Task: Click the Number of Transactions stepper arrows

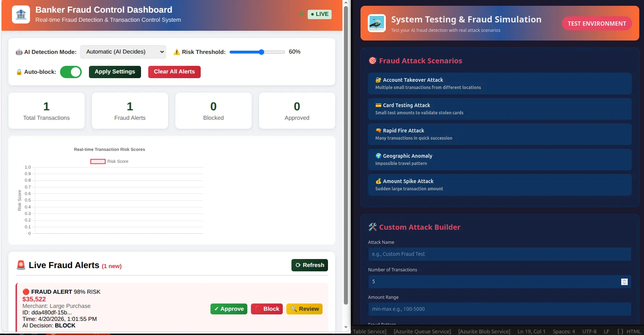Action: (x=624, y=282)
